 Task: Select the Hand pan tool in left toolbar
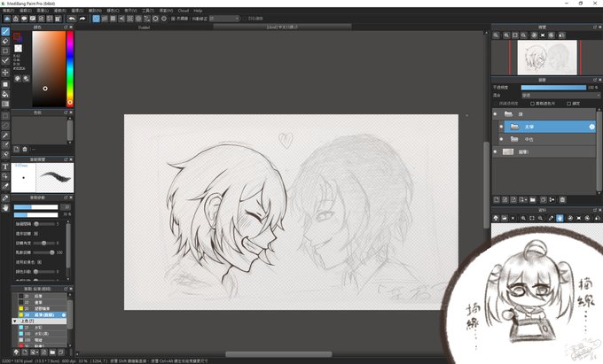tap(5, 208)
